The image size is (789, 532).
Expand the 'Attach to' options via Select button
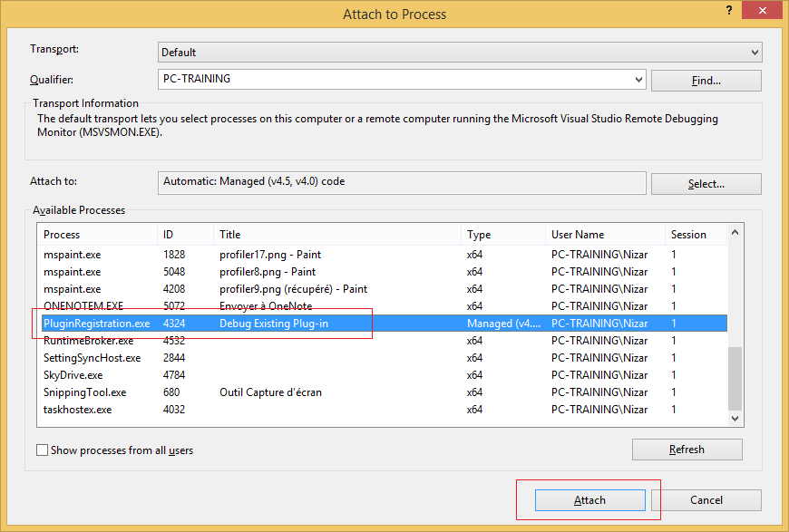tap(706, 183)
